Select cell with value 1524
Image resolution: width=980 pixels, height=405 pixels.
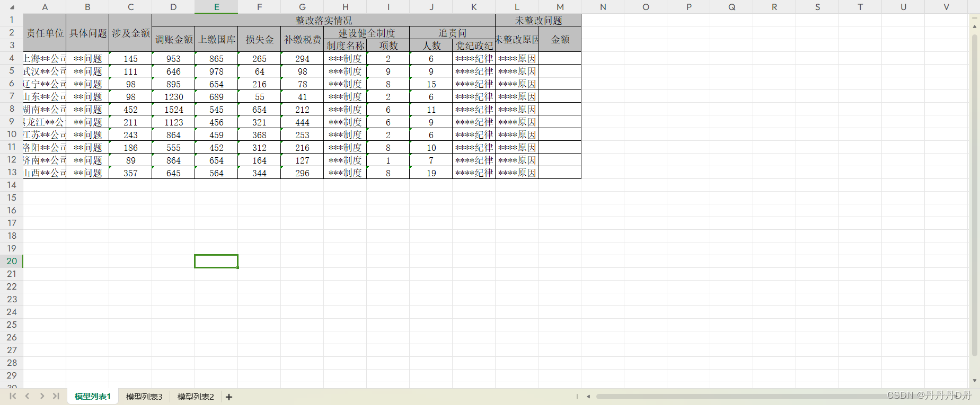pyautogui.click(x=173, y=109)
